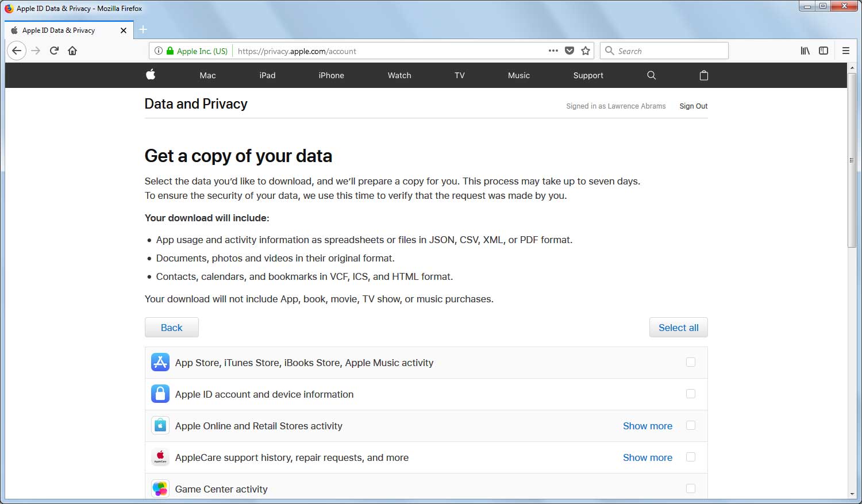Click the Sign Out link

[x=694, y=106]
